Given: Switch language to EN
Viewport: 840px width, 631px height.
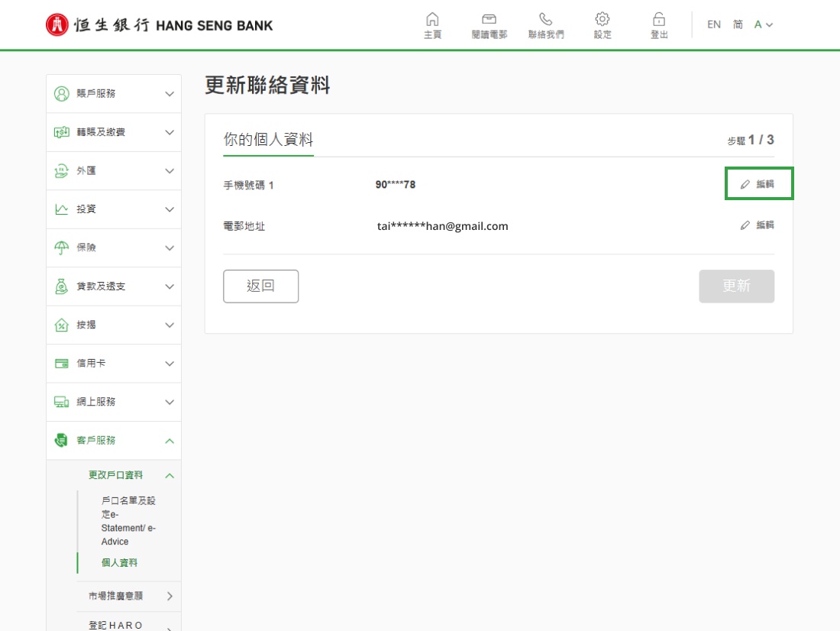Looking at the screenshot, I should 713,24.
